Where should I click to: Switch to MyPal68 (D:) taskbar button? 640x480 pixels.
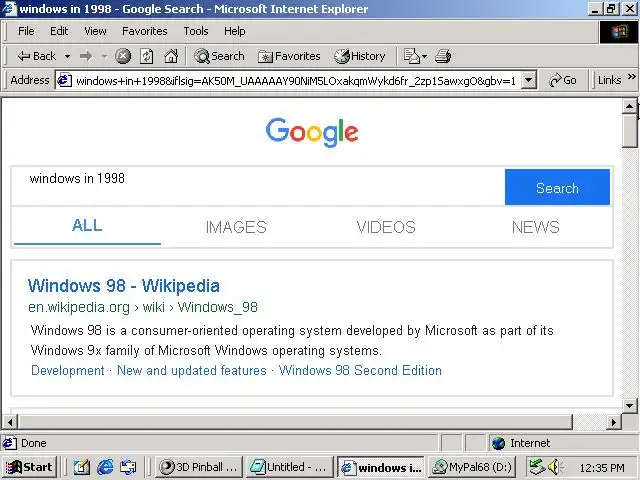pos(472,467)
